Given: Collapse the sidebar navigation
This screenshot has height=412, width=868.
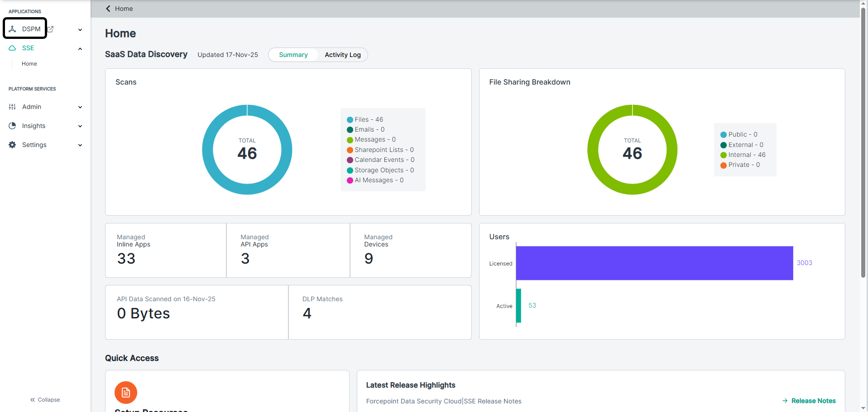Looking at the screenshot, I should (x=45, y=400).
